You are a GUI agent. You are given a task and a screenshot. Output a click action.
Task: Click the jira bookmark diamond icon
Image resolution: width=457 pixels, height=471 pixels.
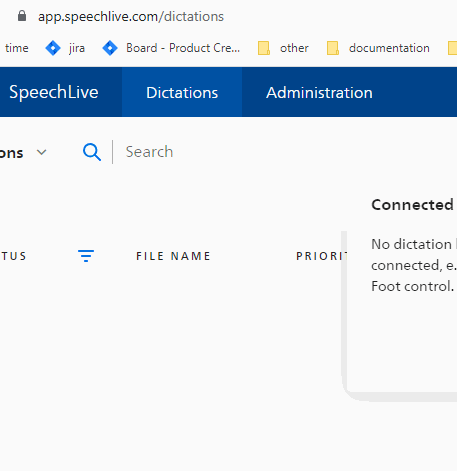coord(53,48)
